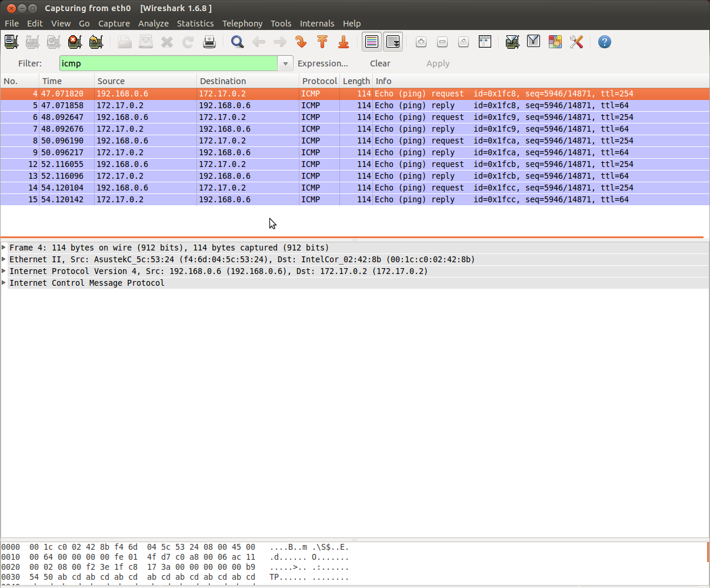Sort packets by the Protocol column

point(319,81)
